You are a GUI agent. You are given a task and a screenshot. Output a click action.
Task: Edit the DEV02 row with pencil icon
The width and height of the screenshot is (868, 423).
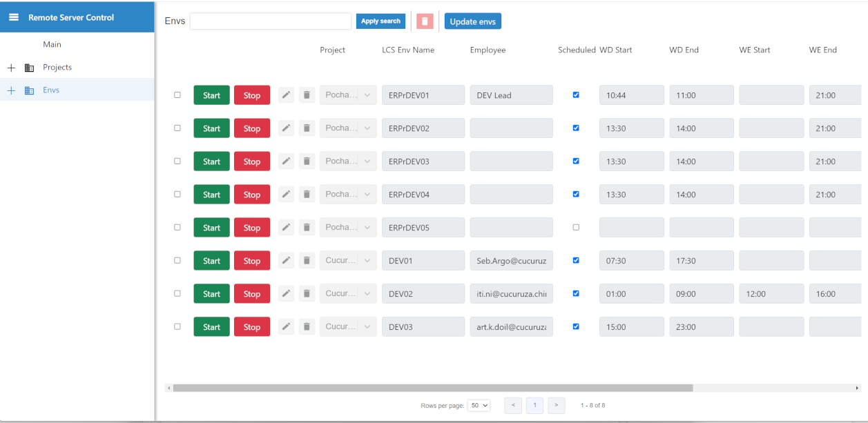click(x=286, y=294)
